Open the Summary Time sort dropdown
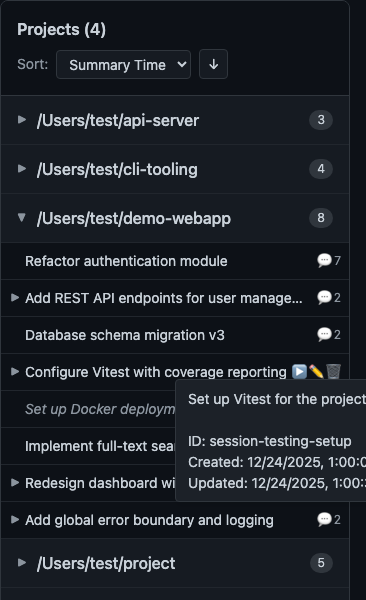Screen dimensions: 366x600 (x=123, y=65)
